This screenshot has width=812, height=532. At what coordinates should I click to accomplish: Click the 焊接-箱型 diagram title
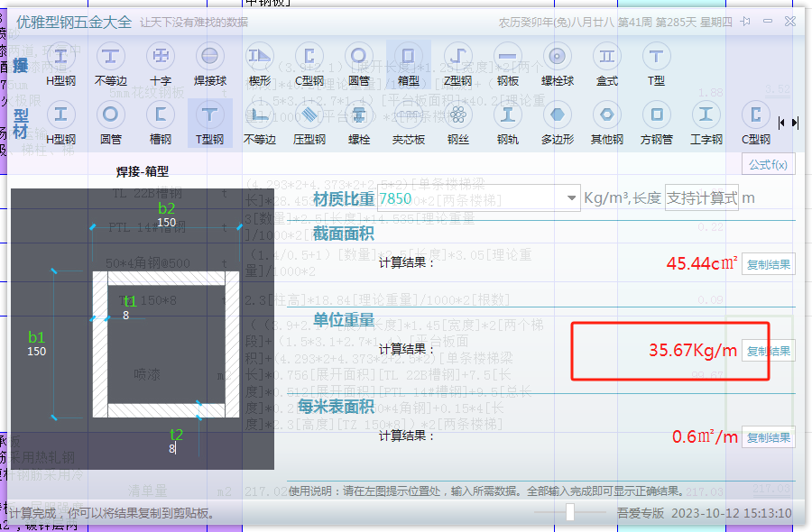(x=143, y=171)
